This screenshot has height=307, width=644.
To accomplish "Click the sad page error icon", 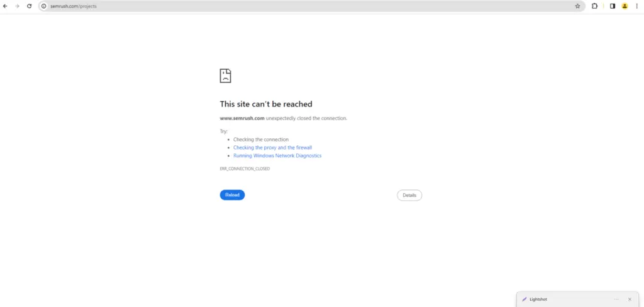I will 226,75.
